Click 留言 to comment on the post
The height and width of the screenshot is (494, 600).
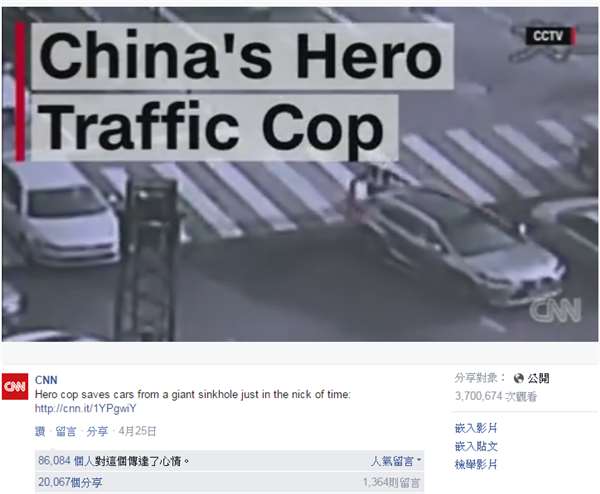66,431
